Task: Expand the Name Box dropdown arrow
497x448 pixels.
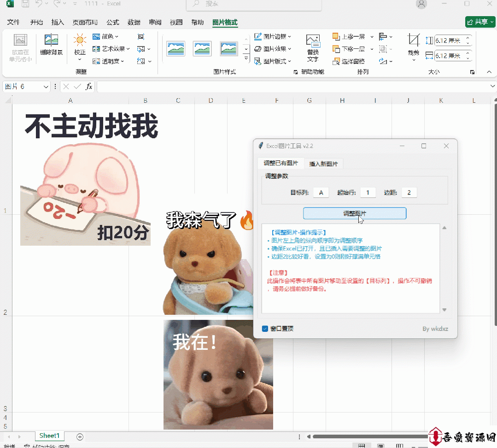Action: coord(46,87)
